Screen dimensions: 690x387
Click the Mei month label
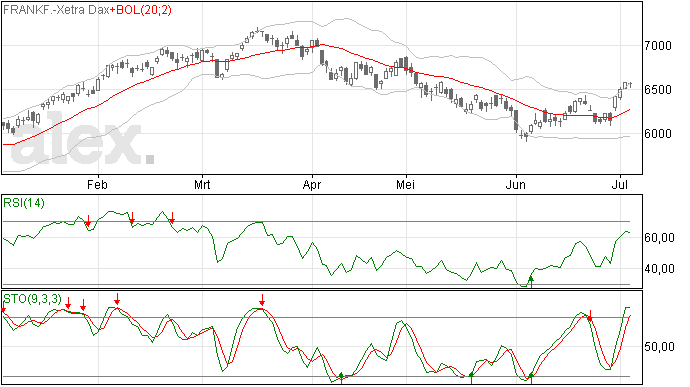tap(405, 184)
